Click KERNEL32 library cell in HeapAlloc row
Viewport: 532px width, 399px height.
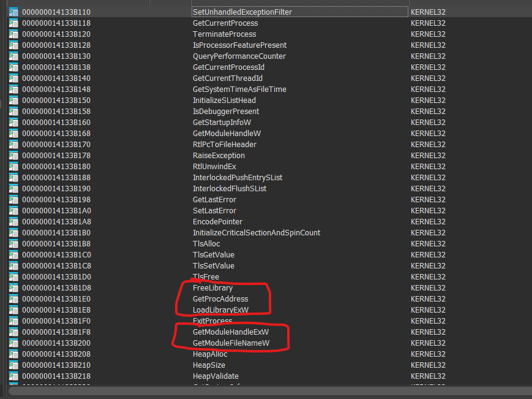428,354
